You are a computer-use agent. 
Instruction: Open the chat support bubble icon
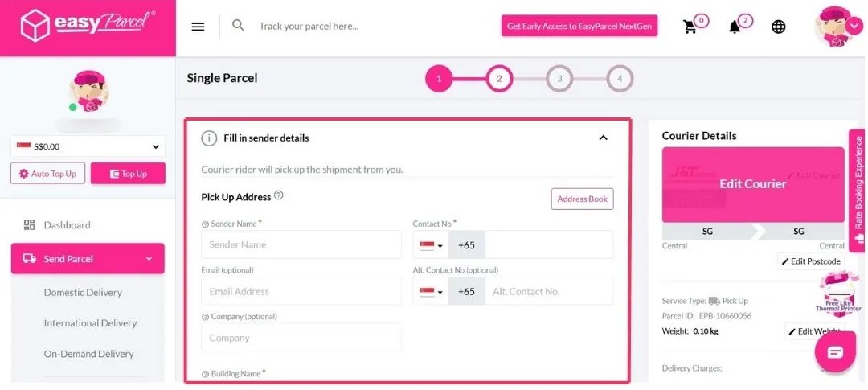click(835, 353)
